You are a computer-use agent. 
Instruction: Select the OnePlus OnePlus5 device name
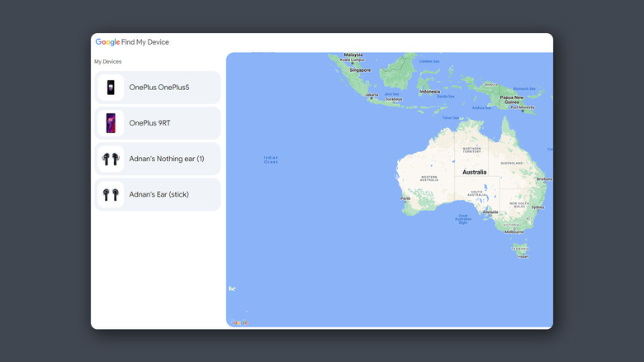(159, 88)
